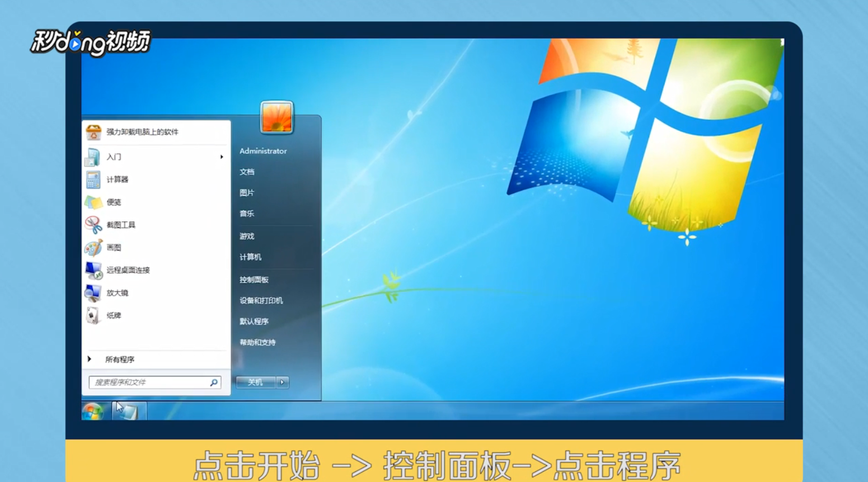Open the Paint (画图) palette icon
The width and height of the screenshot is (868, 482).
(x=93, y=247)
